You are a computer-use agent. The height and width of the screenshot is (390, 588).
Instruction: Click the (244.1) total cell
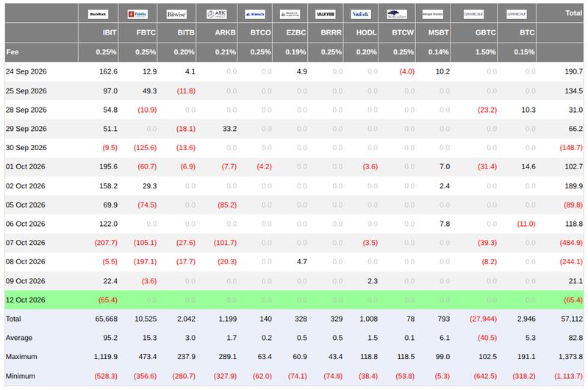(x=571, y=262)
